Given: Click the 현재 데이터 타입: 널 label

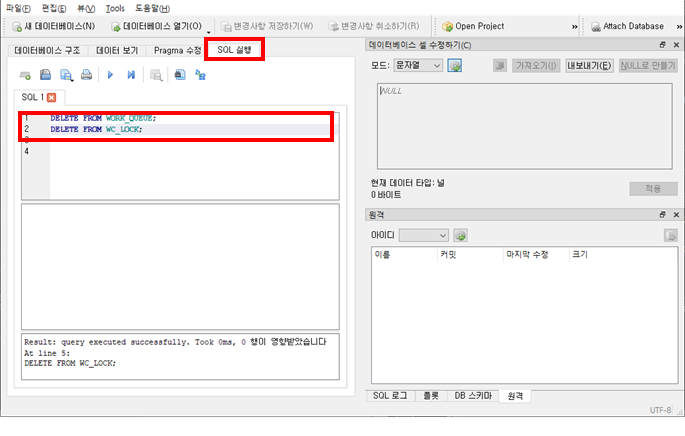Looking at the screenshot, I should (x=408, y=183).
